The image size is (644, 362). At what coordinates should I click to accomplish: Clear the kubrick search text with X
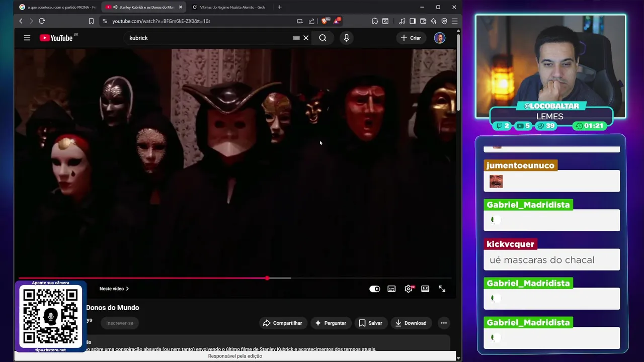306,38
